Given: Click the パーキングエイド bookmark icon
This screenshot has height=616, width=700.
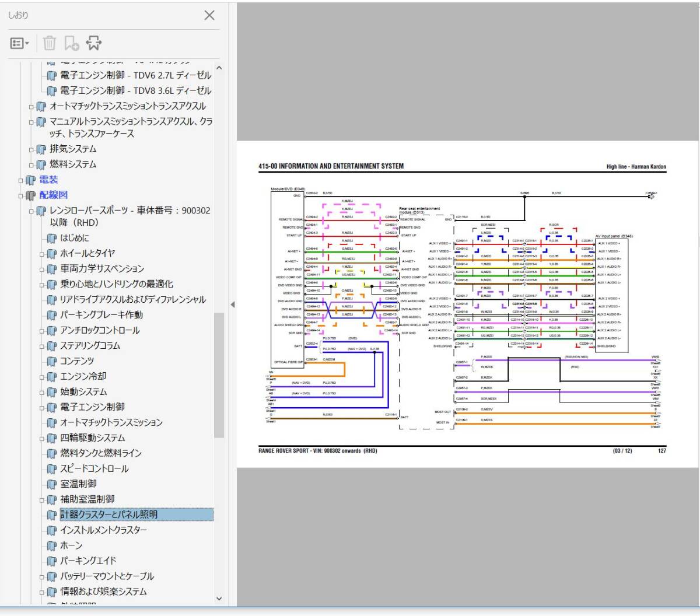Looking at the screenshot, I should pos(51,561).
